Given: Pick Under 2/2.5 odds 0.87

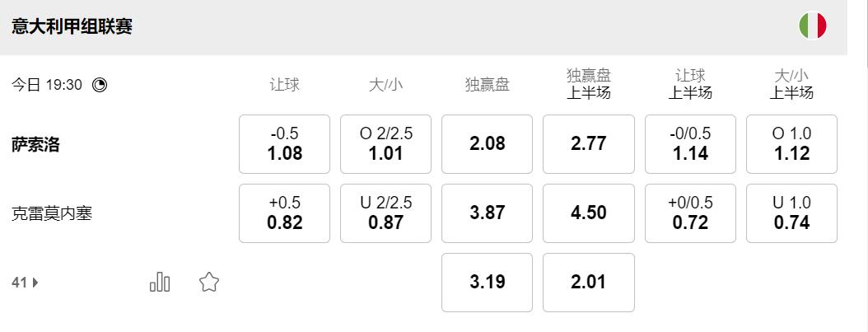Looking at the screenshot, I should pos(385,213).
